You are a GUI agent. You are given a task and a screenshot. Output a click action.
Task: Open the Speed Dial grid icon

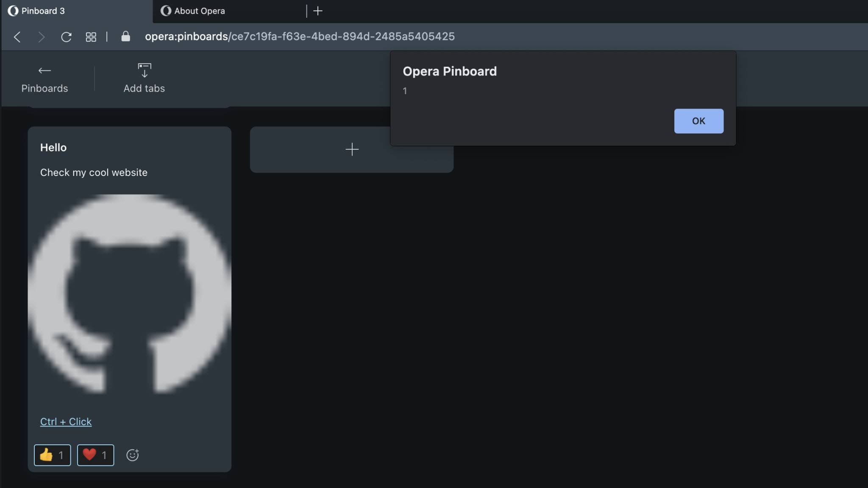pos(91,37)
